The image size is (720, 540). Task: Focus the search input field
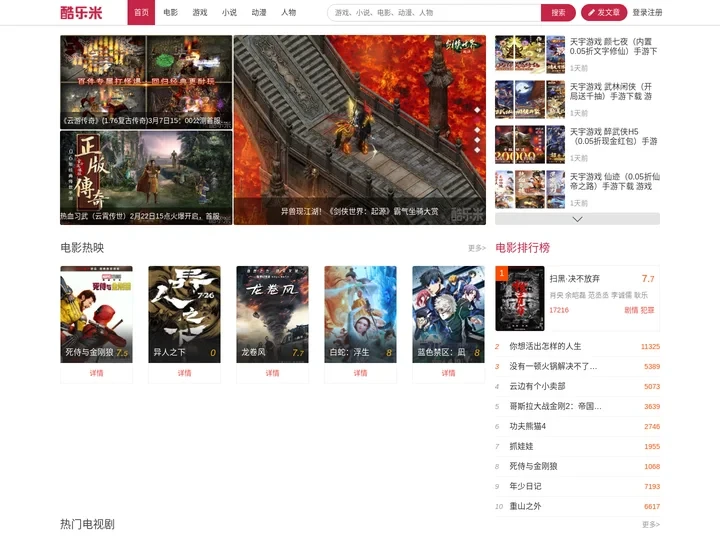click(x=434, y=13)
